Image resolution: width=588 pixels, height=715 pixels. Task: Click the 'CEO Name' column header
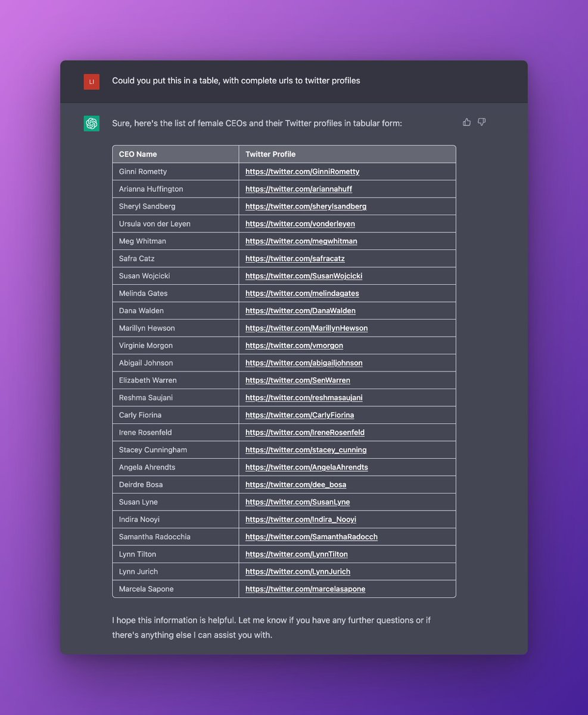point(176,154)
